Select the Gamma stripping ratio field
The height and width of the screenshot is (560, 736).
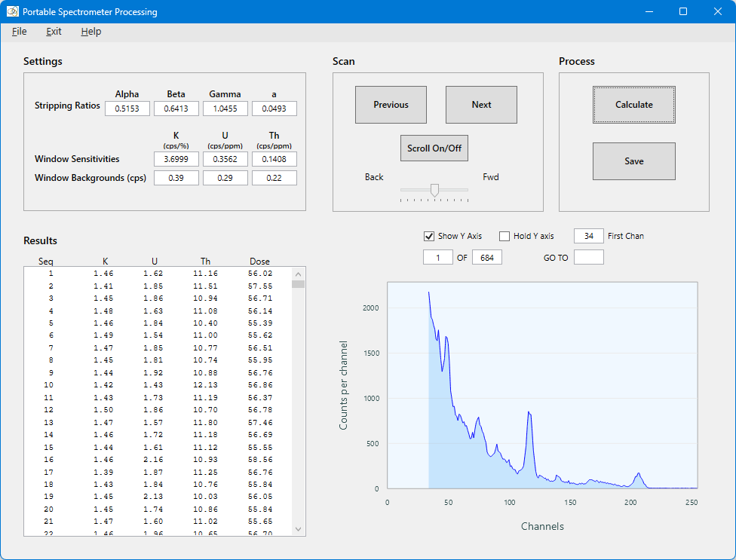point(225,109)
